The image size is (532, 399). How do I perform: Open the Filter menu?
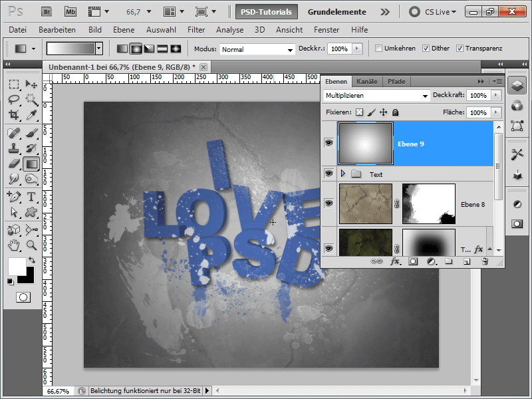pos(196,30)
